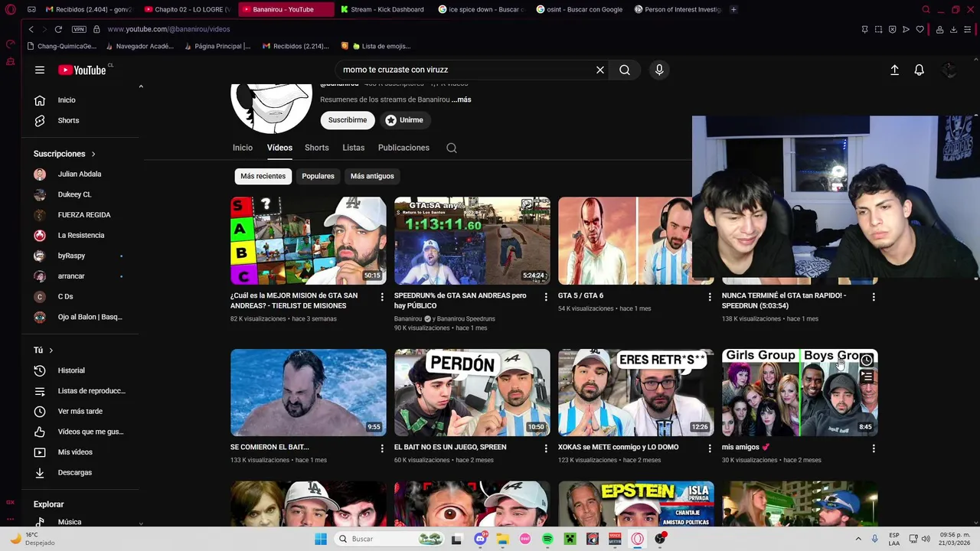Image resolution: width=980 pixels, height=551 pixels.
Task: Open options menu for SE COMIERON EL BAIT video
Action: [x=382, y=448]
